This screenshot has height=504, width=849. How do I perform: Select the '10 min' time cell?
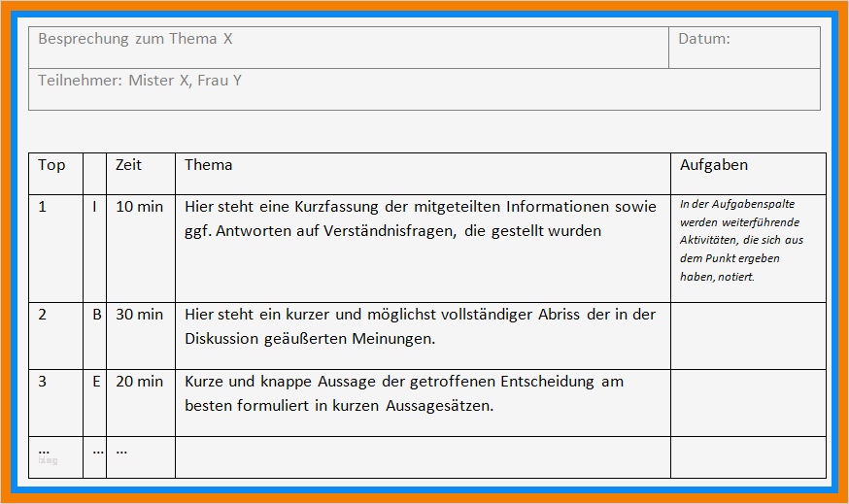tap(141, 249)
